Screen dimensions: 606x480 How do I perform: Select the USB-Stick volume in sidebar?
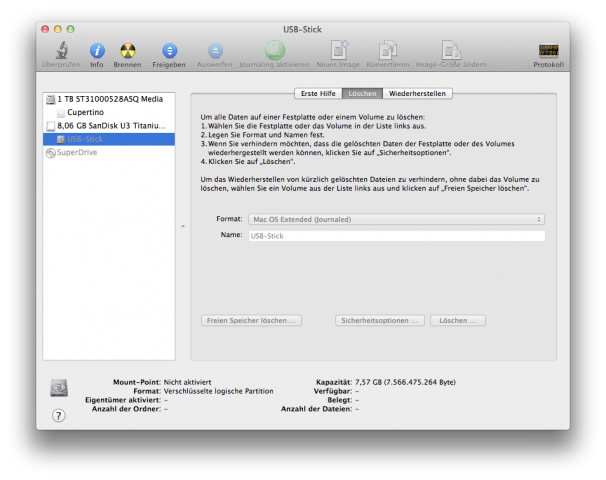[109, 139]
